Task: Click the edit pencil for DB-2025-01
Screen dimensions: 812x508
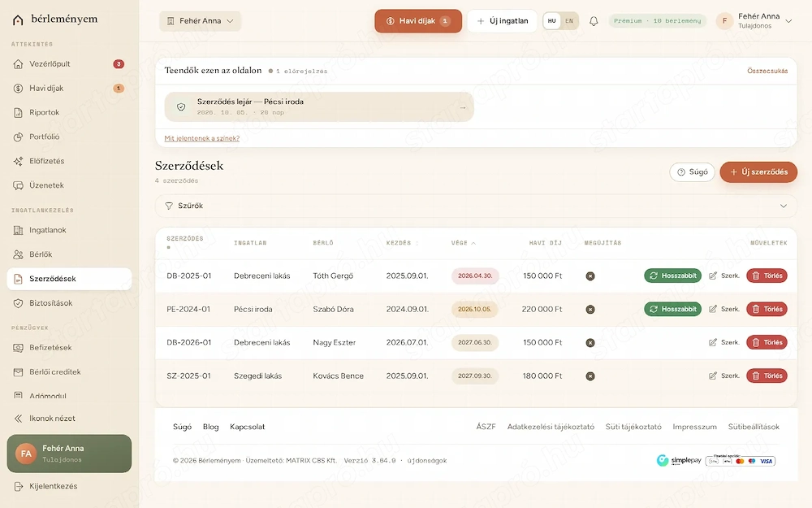Action: pyautogui.click(x=713, y=276)
